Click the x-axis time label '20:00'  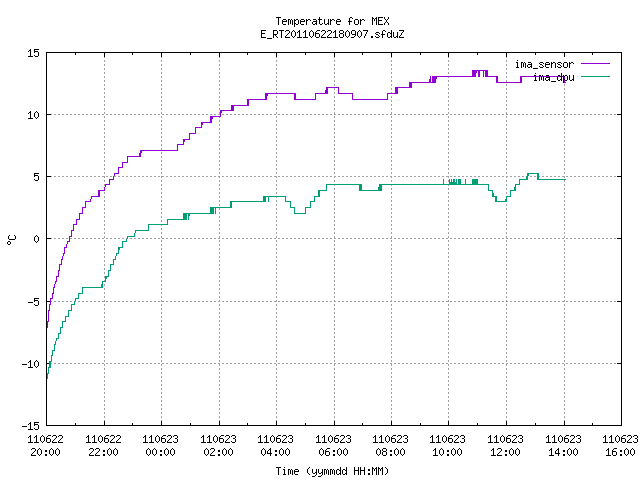(46, 452)
